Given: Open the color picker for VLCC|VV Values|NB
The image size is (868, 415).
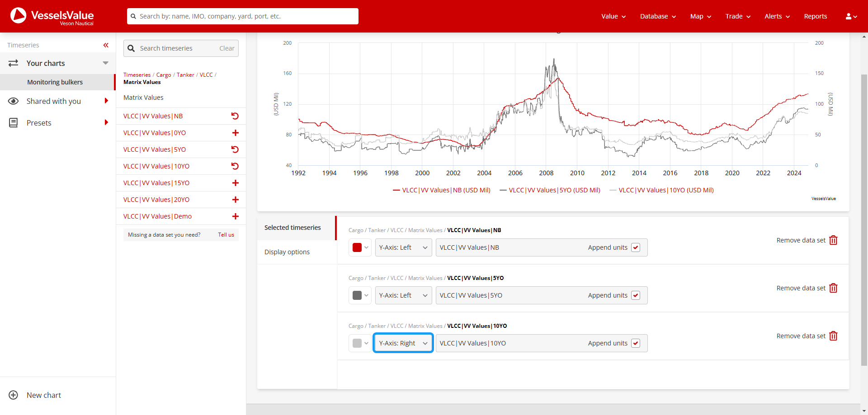Looking at the screenshot, I should tap(359, 247).
